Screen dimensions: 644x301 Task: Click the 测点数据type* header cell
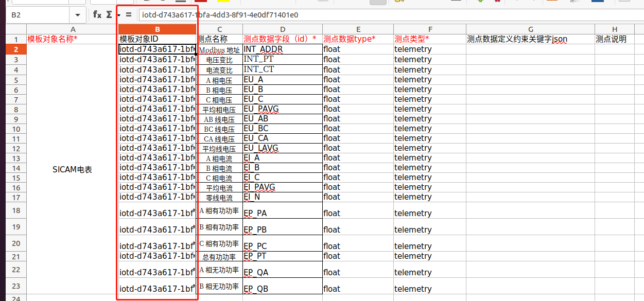358,39
